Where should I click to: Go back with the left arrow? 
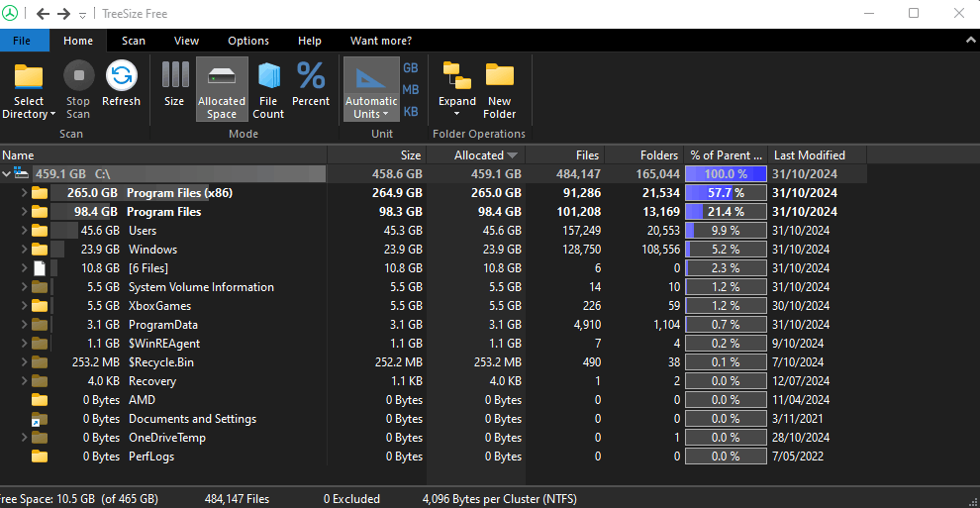click(x=43, y=14)
